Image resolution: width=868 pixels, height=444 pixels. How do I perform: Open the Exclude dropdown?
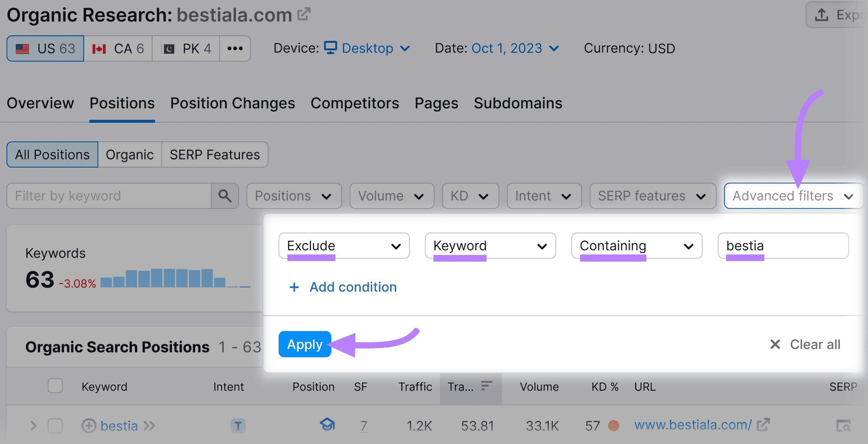[x=344, y=246]
